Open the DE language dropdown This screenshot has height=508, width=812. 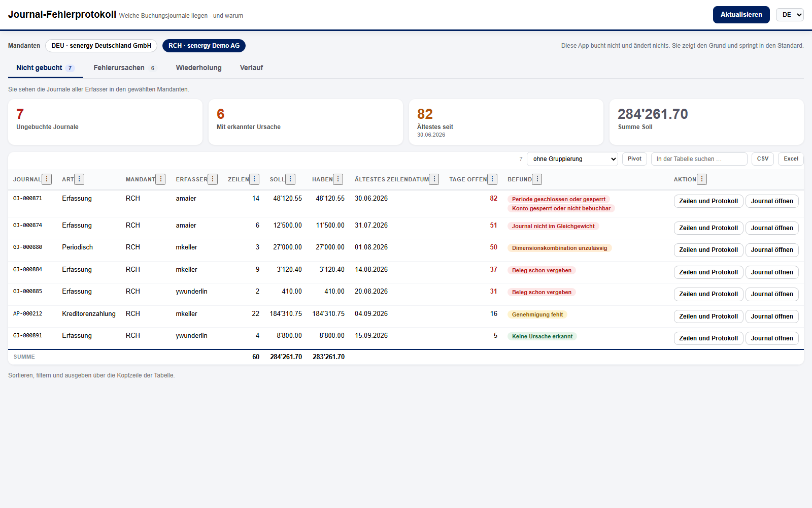click(x=790, y=15)
